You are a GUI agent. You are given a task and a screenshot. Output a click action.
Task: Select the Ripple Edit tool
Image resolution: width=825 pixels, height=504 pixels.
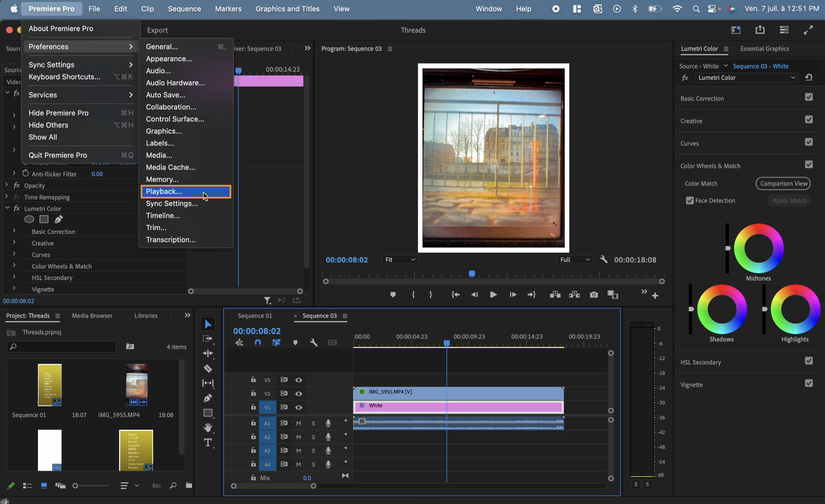click(x=208, y=354)
